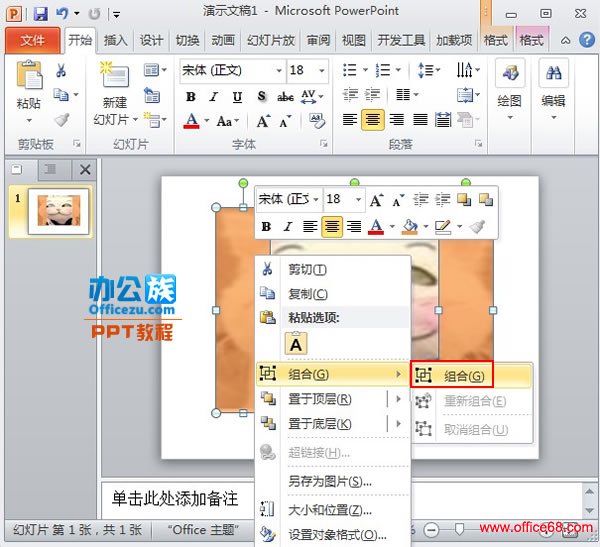
Task: Click the ribbon font color A button
Action: pyautogui.click(x=191, y=121)
